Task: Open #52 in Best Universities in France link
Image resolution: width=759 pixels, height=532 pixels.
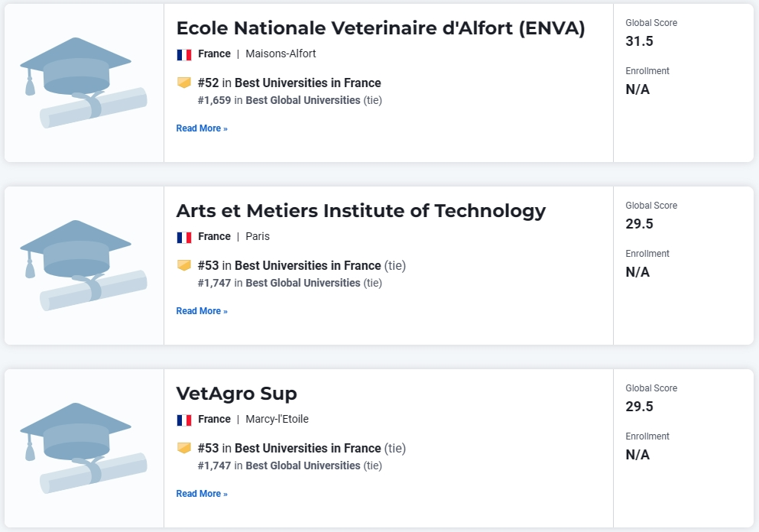Action: pyautogui.click(x=289, y=83)
